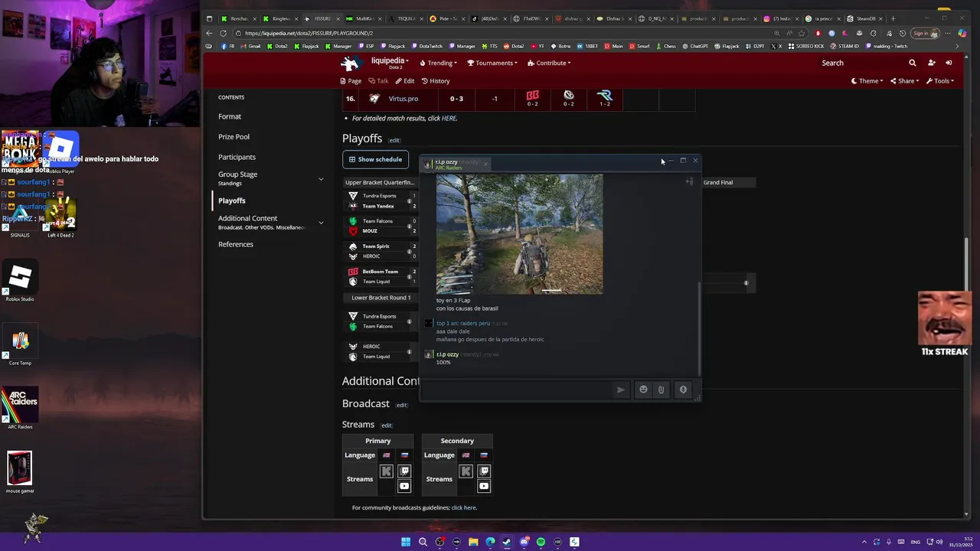The height and width of the screenshot is (551, 980).
Task: Expand the Tournaments menu
Action: pos(492,63)
